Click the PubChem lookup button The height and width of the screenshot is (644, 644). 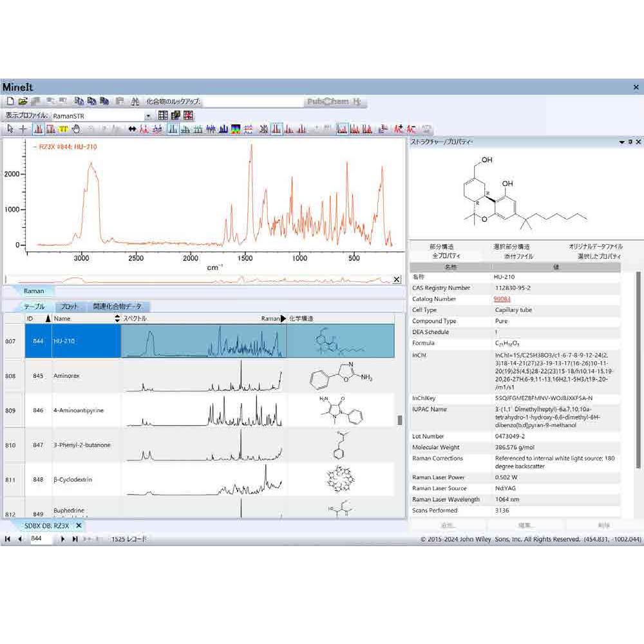click(328, 102)
